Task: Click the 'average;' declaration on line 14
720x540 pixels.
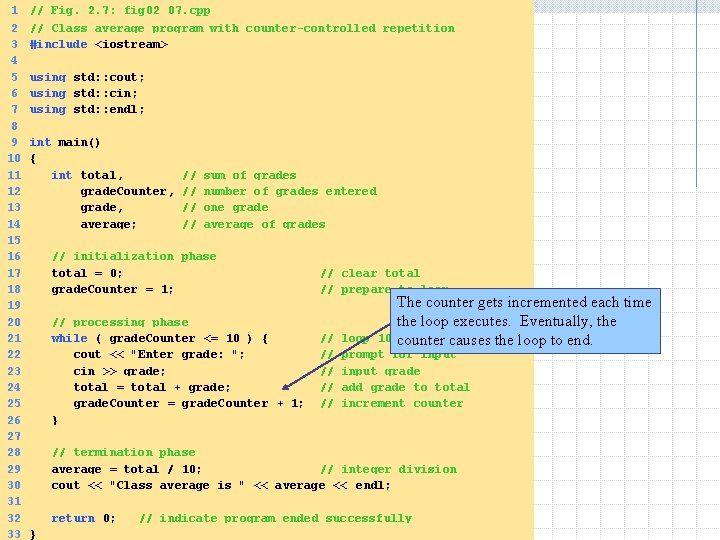Action: [108, 224]
